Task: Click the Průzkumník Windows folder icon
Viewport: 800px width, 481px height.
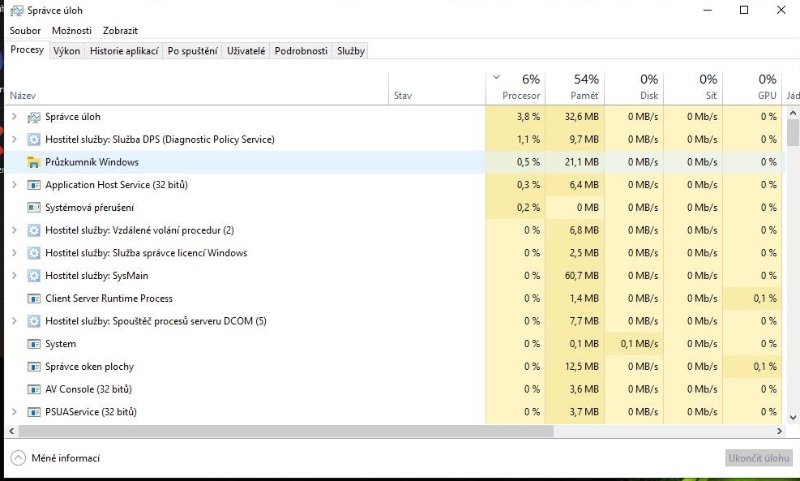Action: pyautogui.click(x=34, y=163)
